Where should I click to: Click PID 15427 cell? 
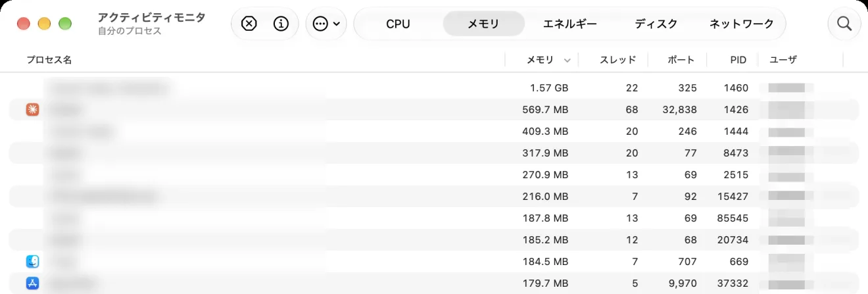733,196
